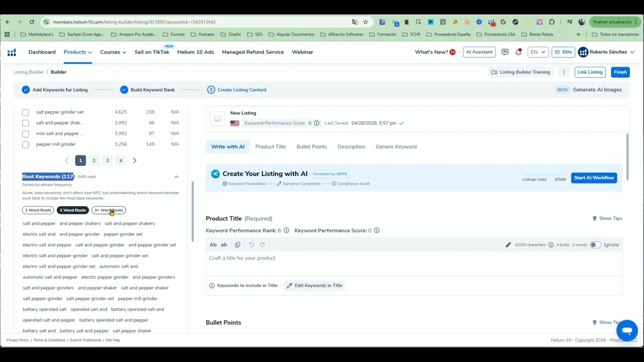Open the live chat bubble widget

click(627, 331)
